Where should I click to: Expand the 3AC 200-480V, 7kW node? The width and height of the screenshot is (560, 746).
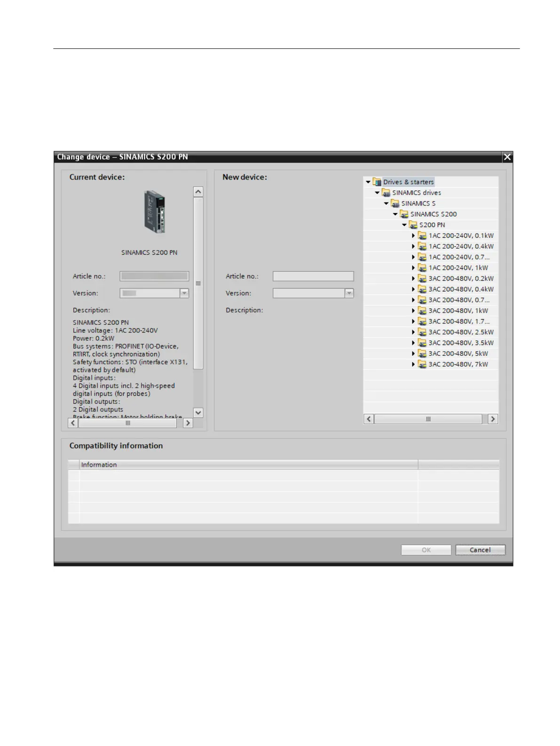(x=413, y=364)
